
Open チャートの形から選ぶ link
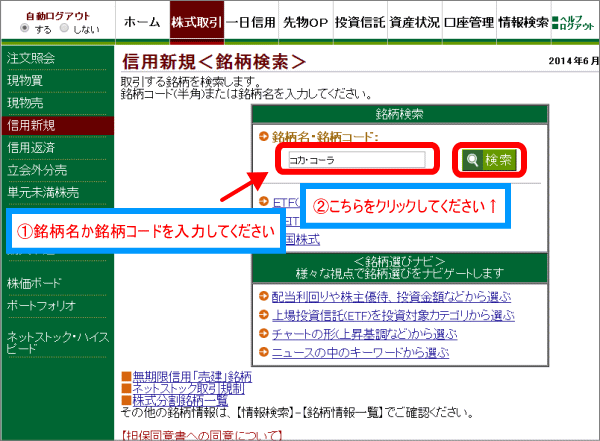pos(364,334)
